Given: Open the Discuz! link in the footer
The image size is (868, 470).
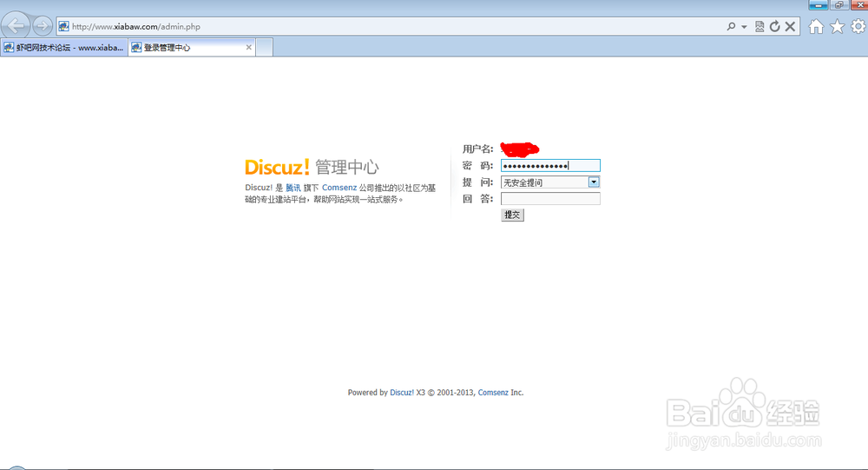Looking at the screenshot, I should pos(402,393).
